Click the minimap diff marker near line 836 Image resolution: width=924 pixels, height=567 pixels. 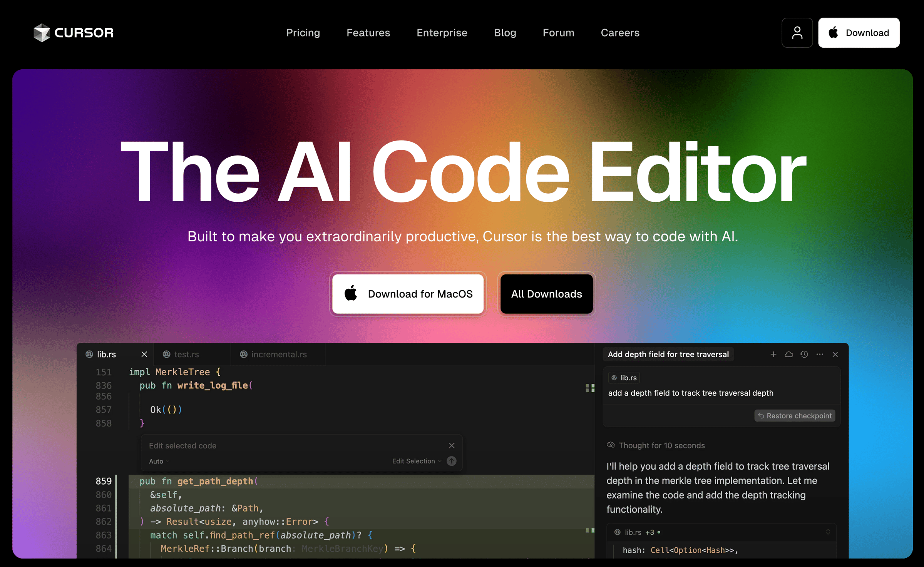590,388
